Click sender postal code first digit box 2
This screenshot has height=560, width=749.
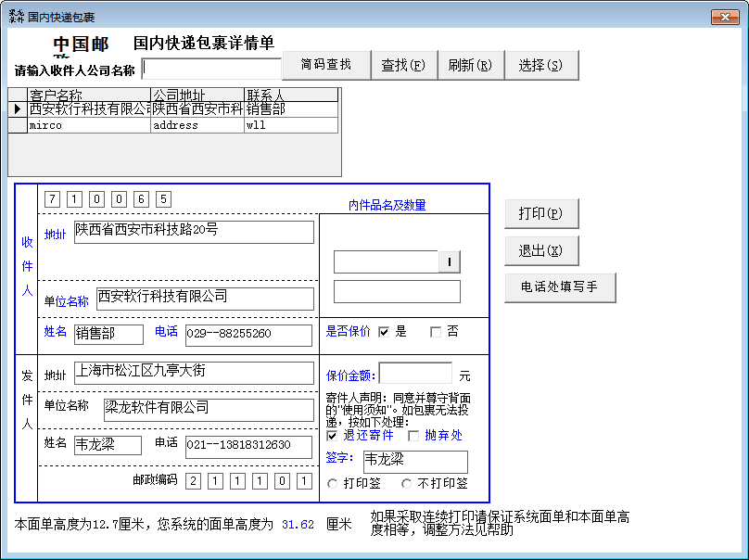tap(193, 481)
